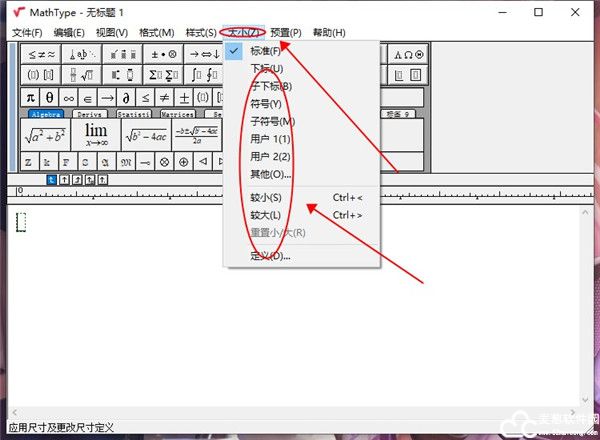The width and height of the screenshot is (600, 440).
Task: Insert the partial derivative symbol
Action: point(126,97)
